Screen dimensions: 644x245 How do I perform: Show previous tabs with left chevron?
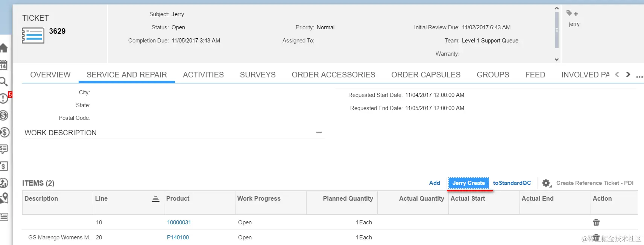(617, 74)
